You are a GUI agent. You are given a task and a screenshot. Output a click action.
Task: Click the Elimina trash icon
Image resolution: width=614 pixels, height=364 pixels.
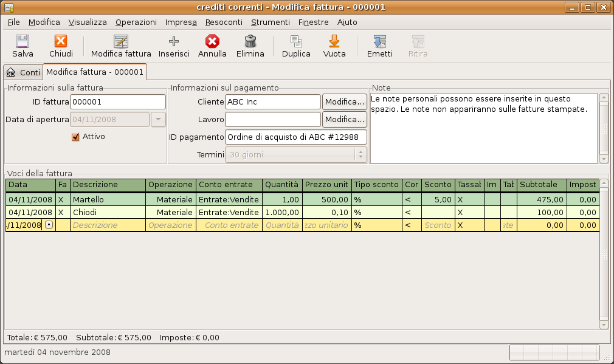click(250, 41)
